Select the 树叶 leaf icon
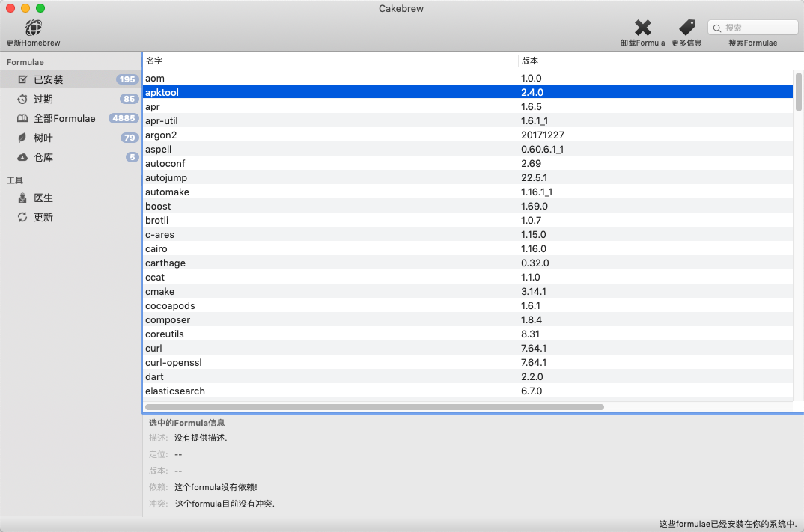 click(22, 138)
